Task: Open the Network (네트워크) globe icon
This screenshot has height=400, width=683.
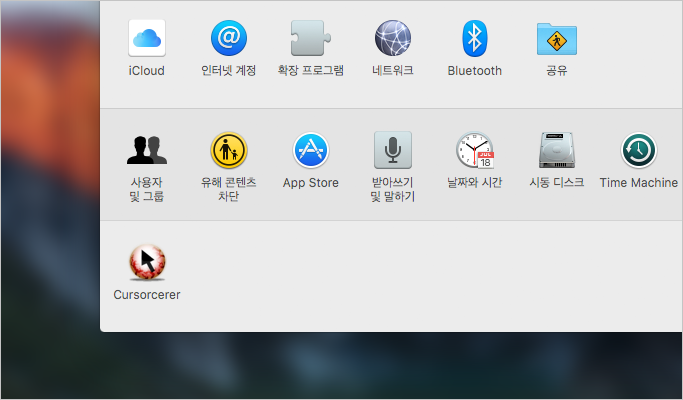Action: (x=392, y=38)
